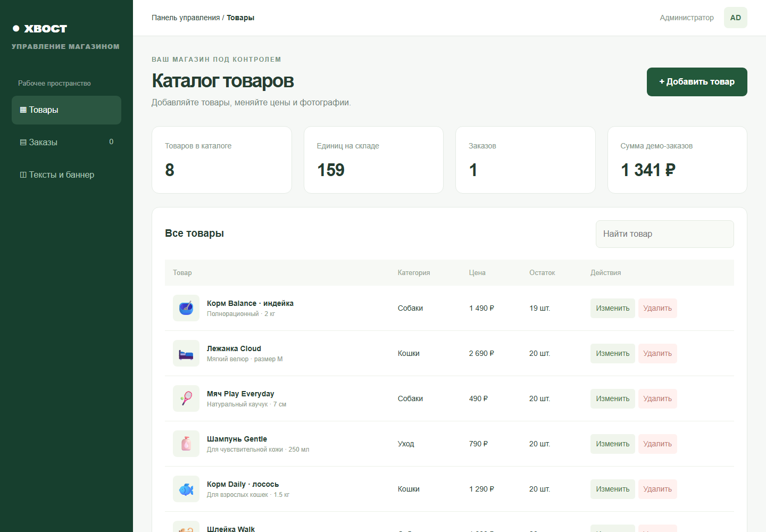Open Тексты и баннер section
766x532 pixels.
tap(66, 174)
